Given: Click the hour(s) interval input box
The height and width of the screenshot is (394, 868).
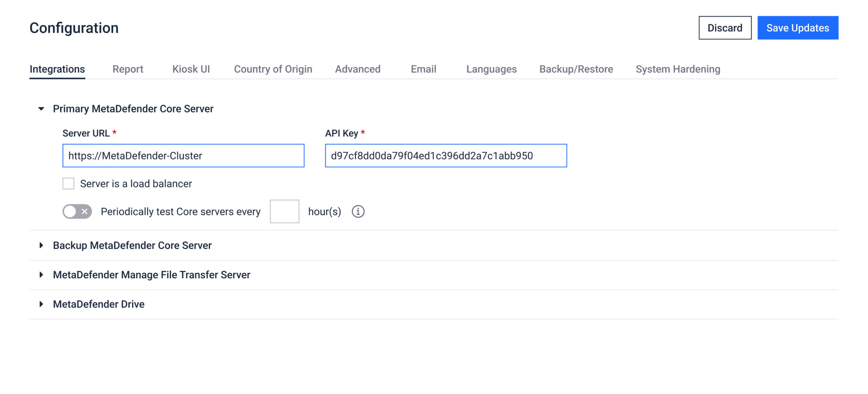Looking at the screenshot, I should [284, 212].
